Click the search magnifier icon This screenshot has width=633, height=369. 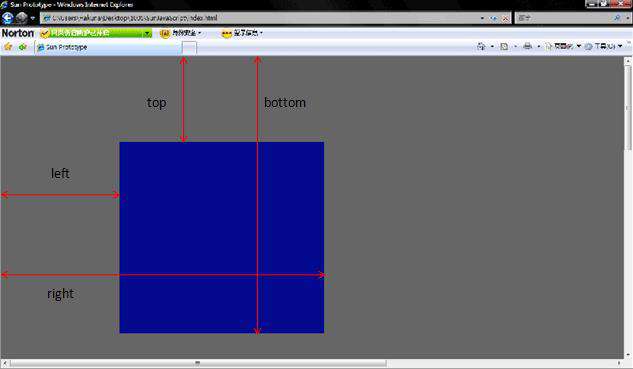(617, 18)
